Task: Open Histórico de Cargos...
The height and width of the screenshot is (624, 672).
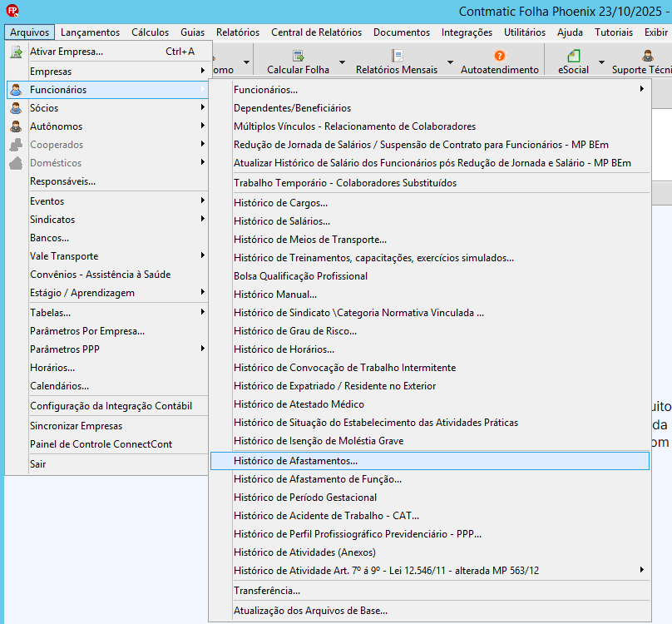Action: click(x=430, y=203)
